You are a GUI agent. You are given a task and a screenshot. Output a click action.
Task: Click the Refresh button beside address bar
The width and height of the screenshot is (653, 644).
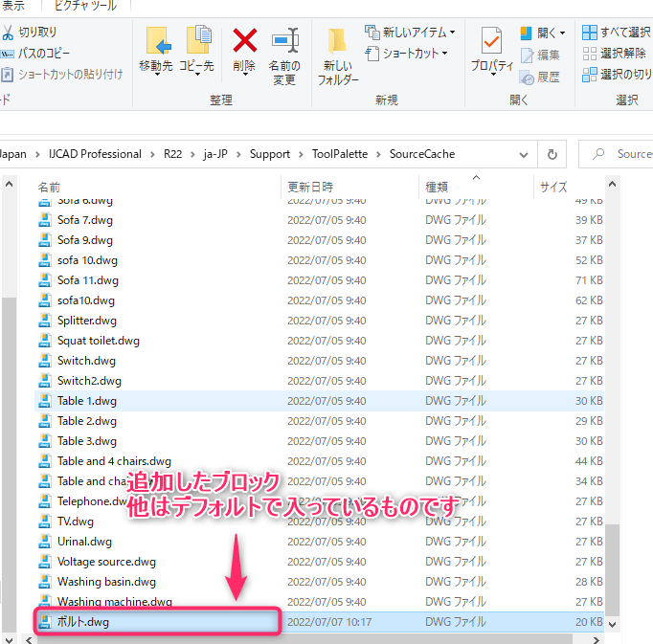[x=552, y=154]
